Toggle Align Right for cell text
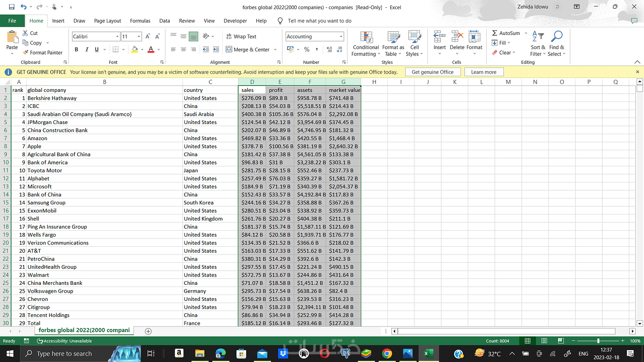The height and width of the screenshot is (362, 644). tap(194, 50)
